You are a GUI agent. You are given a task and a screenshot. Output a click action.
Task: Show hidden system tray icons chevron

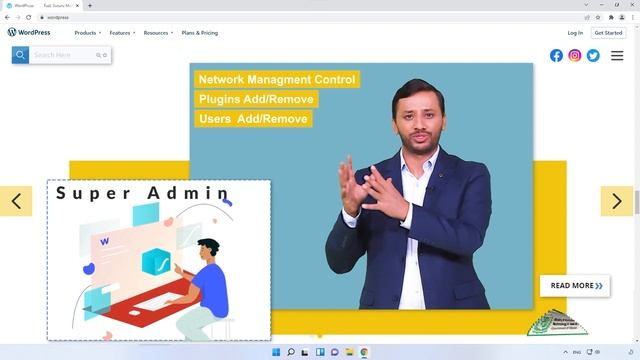click(x=565, y=352)
